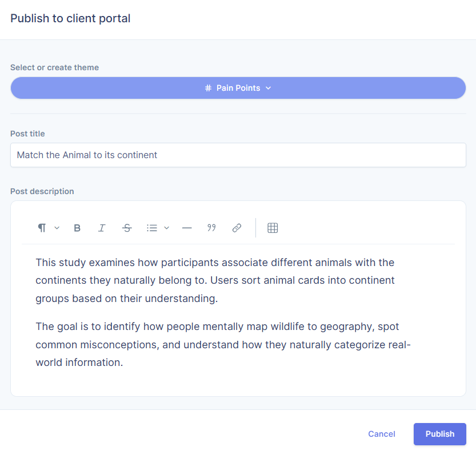Viewport: 476px width, 455px height.
Task: Format text as a blockquote
Action: (211, 227)
